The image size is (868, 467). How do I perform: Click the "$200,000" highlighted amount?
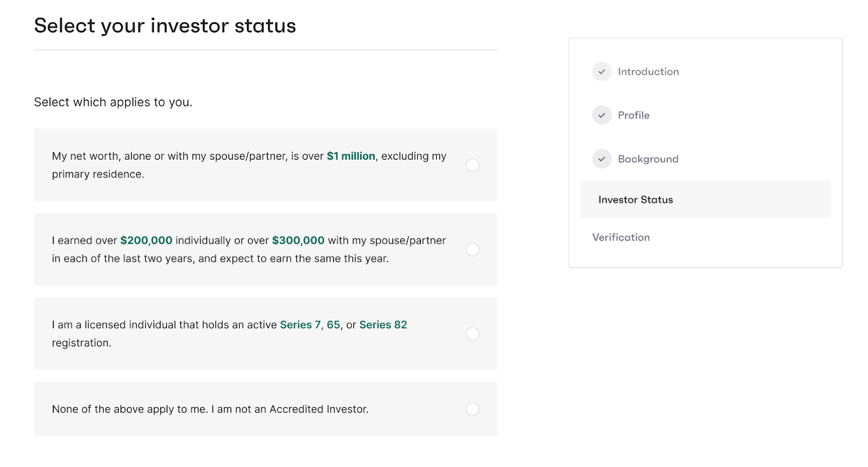[x=146, y=241]
